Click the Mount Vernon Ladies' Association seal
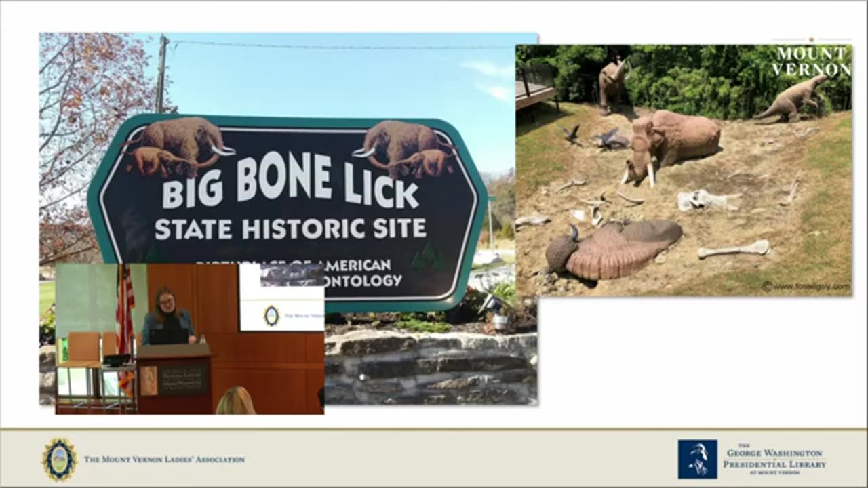 60,459
